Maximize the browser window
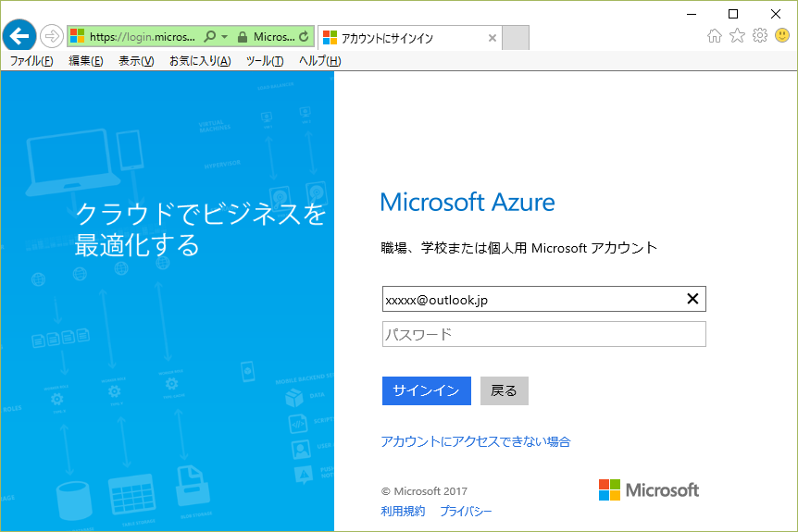Viewport: 798px width, 532px height. [733, 14]
